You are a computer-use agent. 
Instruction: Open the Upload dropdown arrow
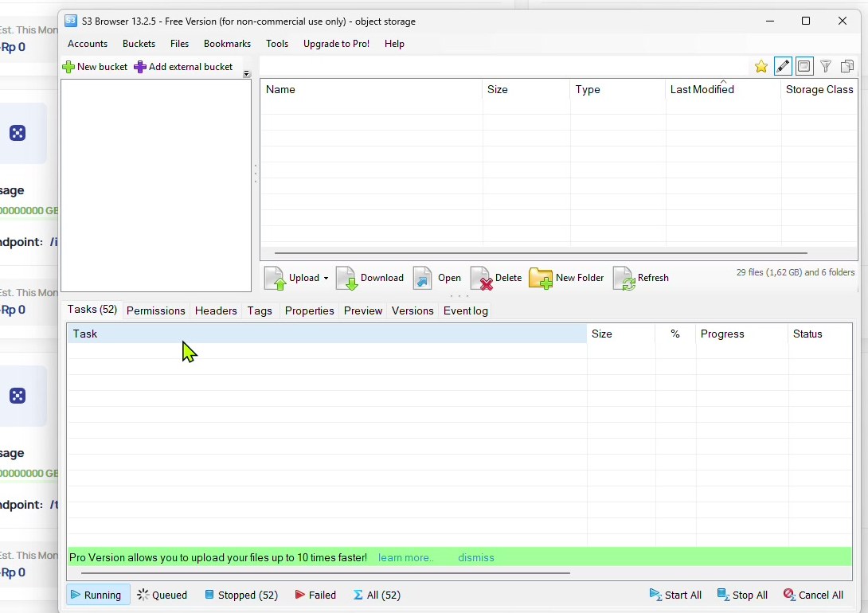point(326,279)
